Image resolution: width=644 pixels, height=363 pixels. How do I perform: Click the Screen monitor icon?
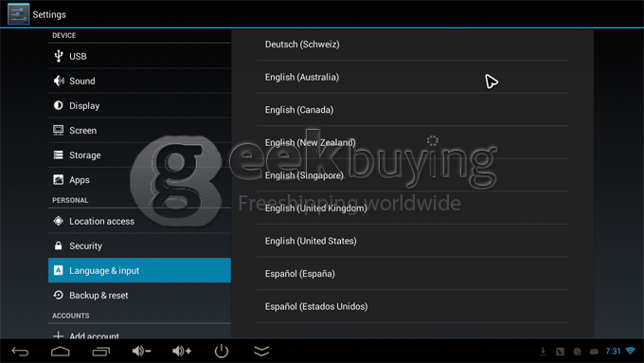point(59,130)
